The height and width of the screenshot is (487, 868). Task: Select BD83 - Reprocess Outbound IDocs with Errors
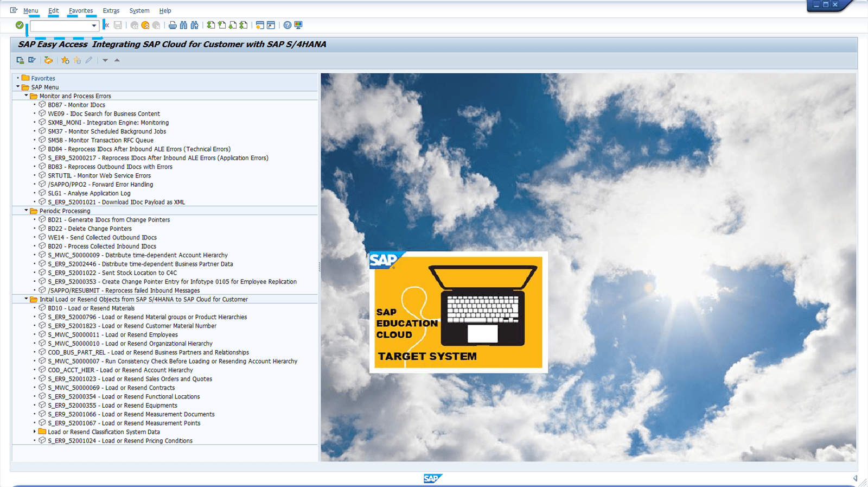pos(110,167)
